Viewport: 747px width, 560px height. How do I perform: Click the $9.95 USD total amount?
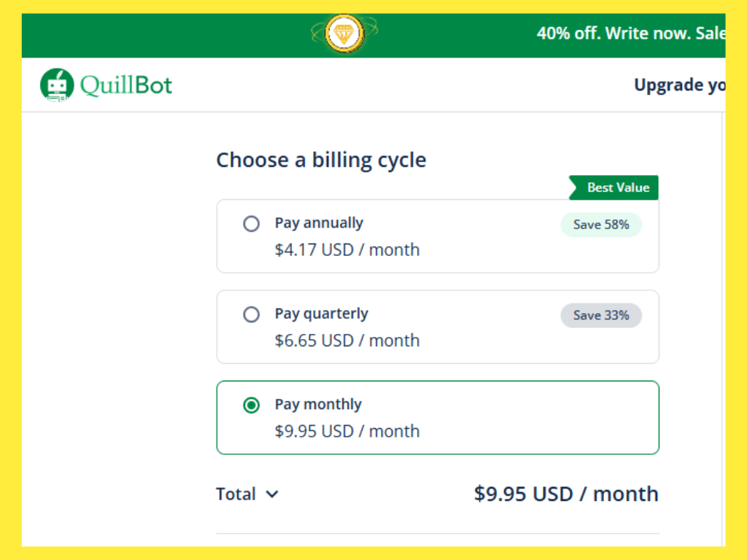[565, 494]
